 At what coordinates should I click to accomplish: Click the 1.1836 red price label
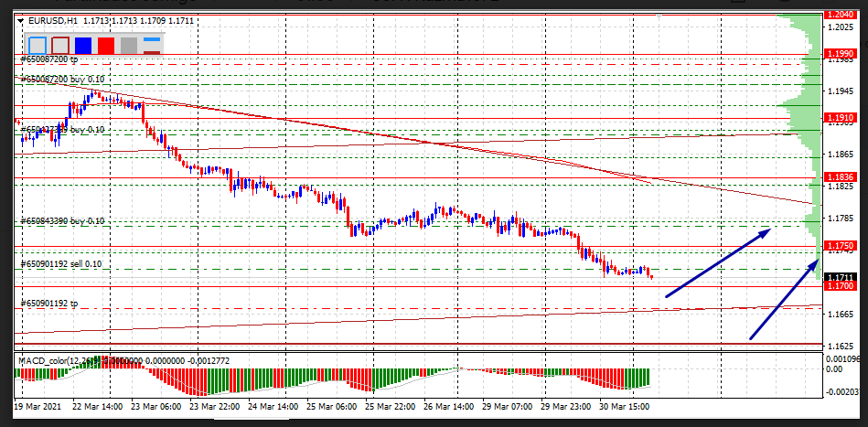840,177
